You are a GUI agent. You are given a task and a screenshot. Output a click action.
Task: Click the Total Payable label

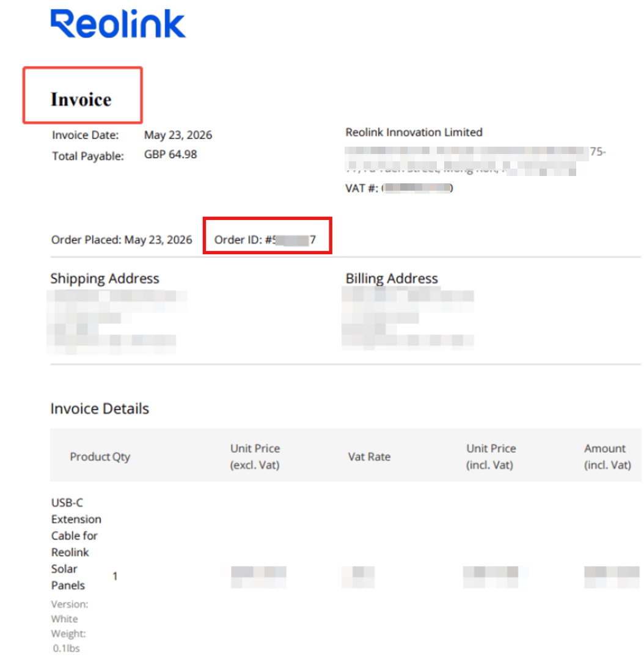(88, 156)
